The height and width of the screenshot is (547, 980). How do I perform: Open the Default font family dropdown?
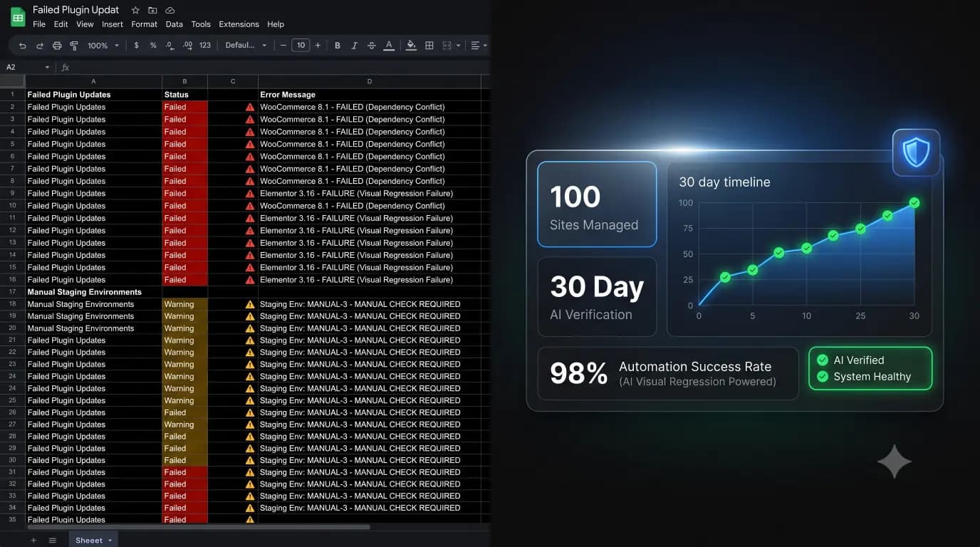246,46
